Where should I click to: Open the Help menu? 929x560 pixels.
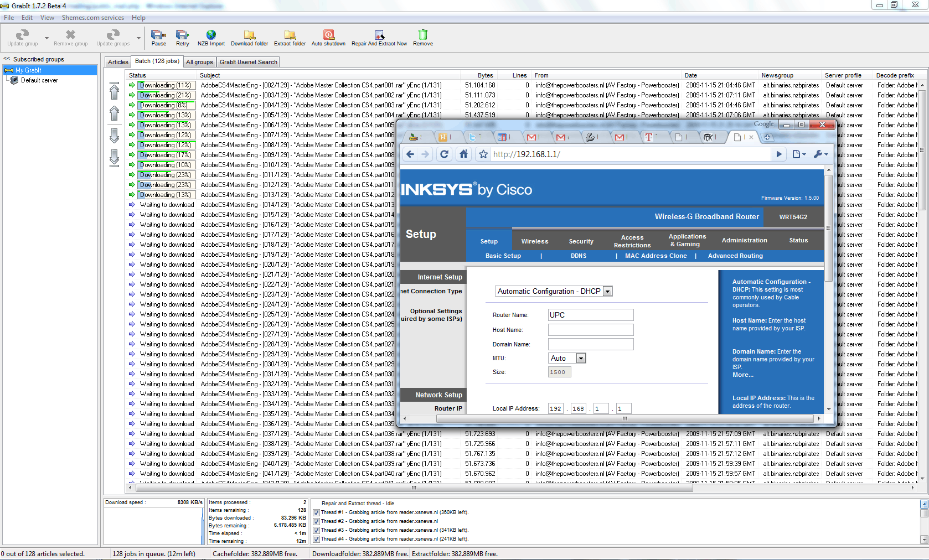[138, 18]
